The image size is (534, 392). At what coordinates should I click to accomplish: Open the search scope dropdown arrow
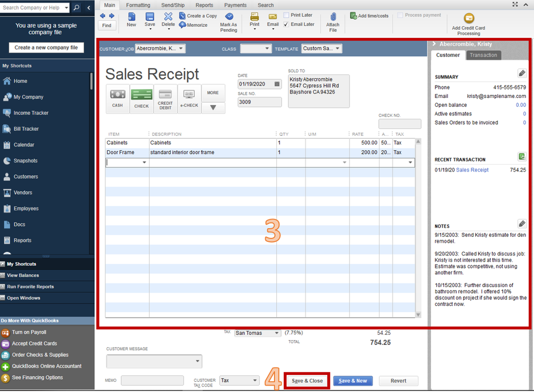click(x=66, y=7)
